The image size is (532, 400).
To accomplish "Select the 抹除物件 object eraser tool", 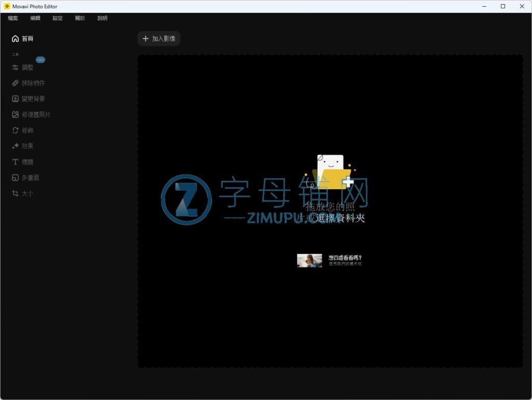I will [28, 83].
